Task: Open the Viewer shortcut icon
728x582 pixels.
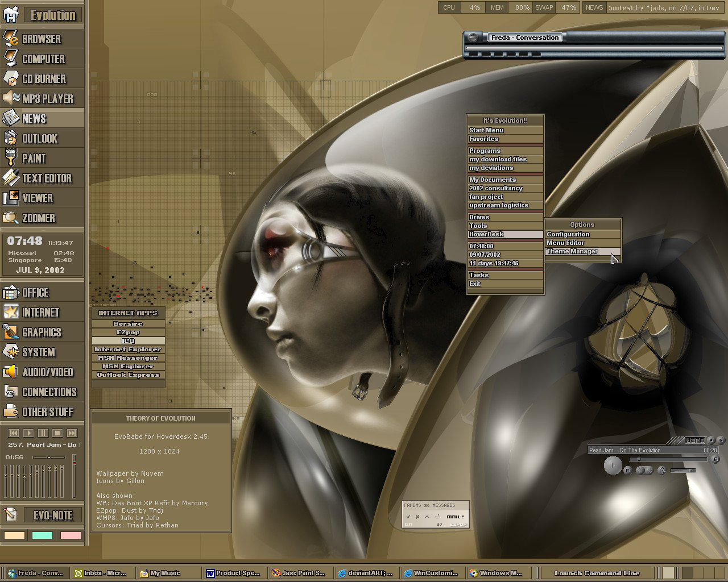Action: 11,198
